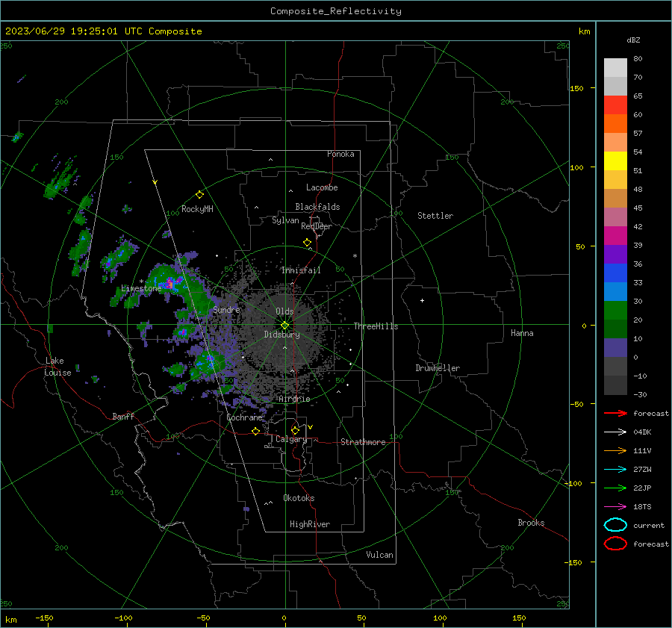
Task: Click the white plus marker west of Hanna
Action: tap(422, 300)
